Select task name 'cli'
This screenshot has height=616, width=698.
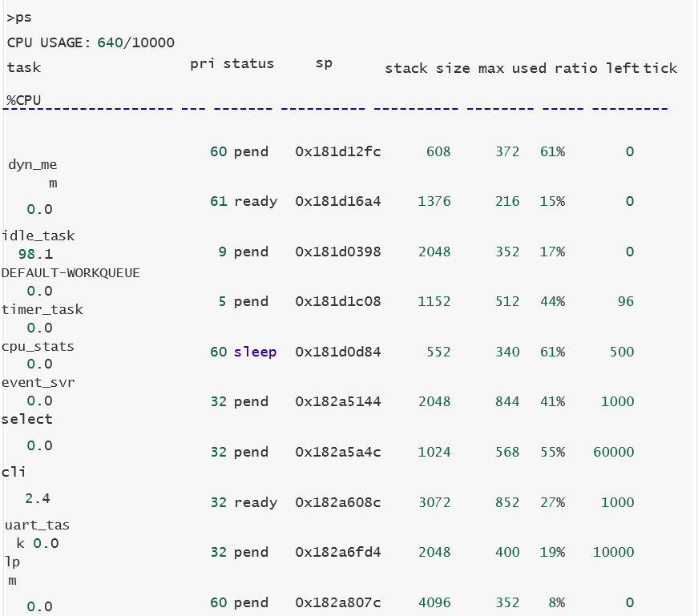[x=14, y=472]
